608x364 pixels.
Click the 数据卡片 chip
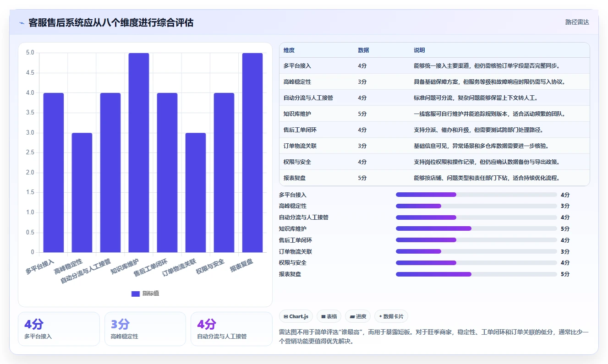point(391,316)
